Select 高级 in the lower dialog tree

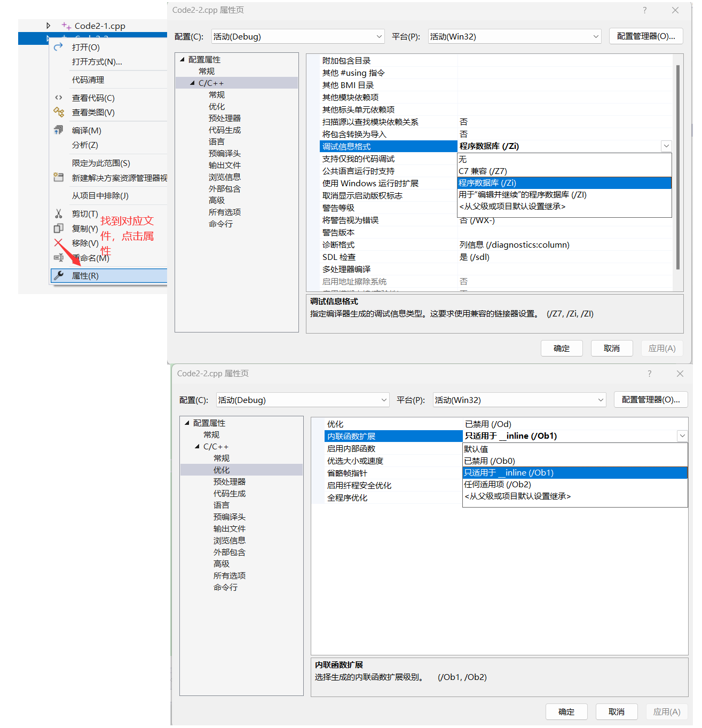[222, 564]
